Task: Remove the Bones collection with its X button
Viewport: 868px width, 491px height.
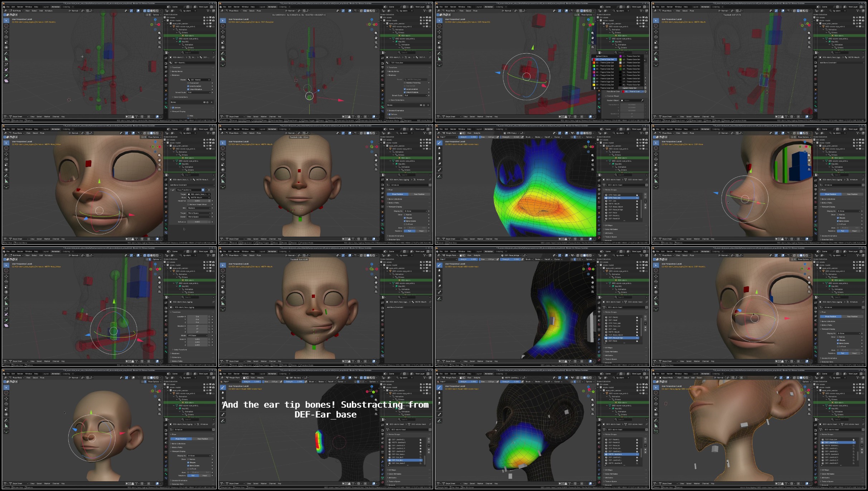Action: 212,102
